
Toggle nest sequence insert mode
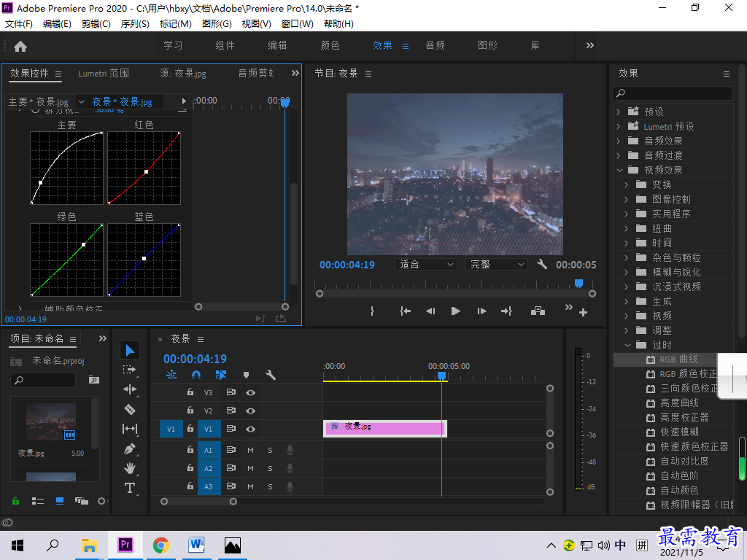[x=171, y=375]
